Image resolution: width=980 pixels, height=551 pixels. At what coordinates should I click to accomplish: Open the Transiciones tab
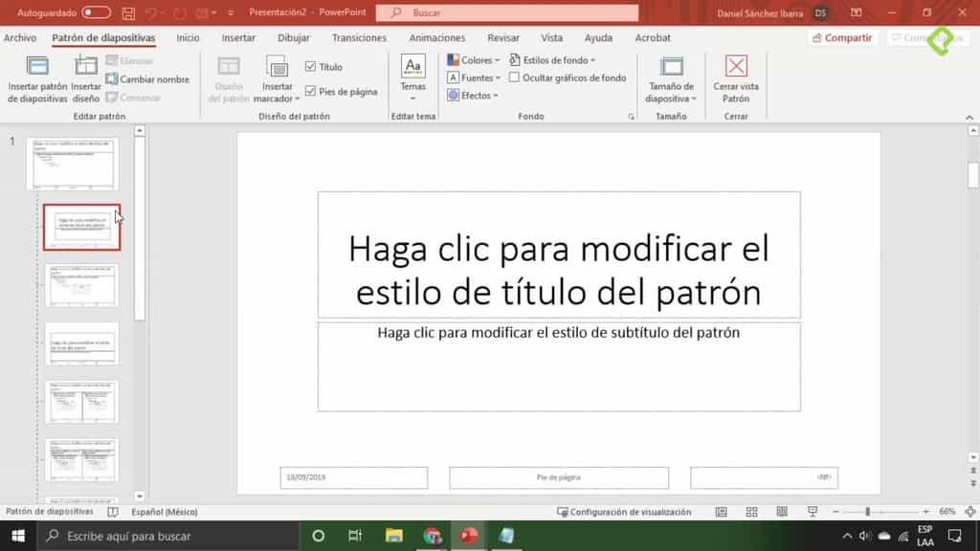[x=359, y=37]
